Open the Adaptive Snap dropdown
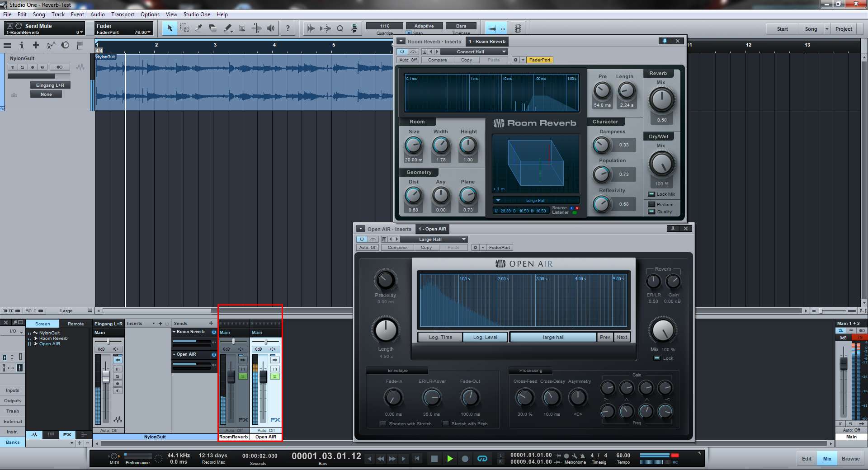 click(424, 26)
